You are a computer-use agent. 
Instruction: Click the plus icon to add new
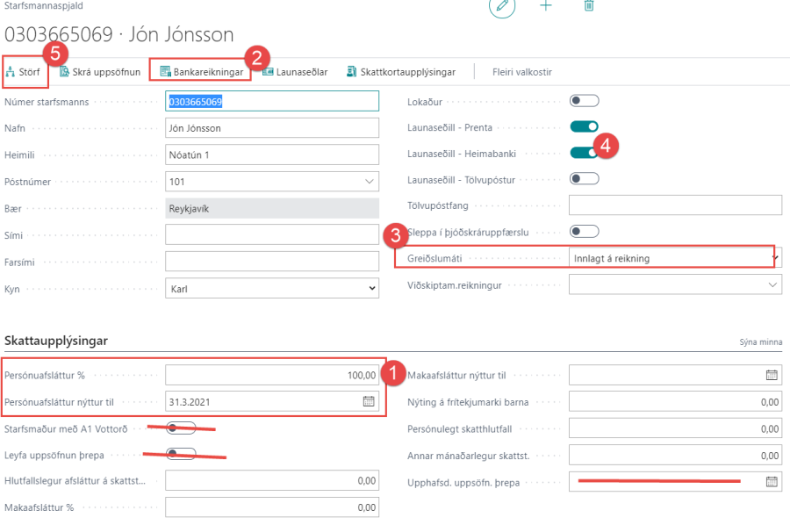pos(545,6)
